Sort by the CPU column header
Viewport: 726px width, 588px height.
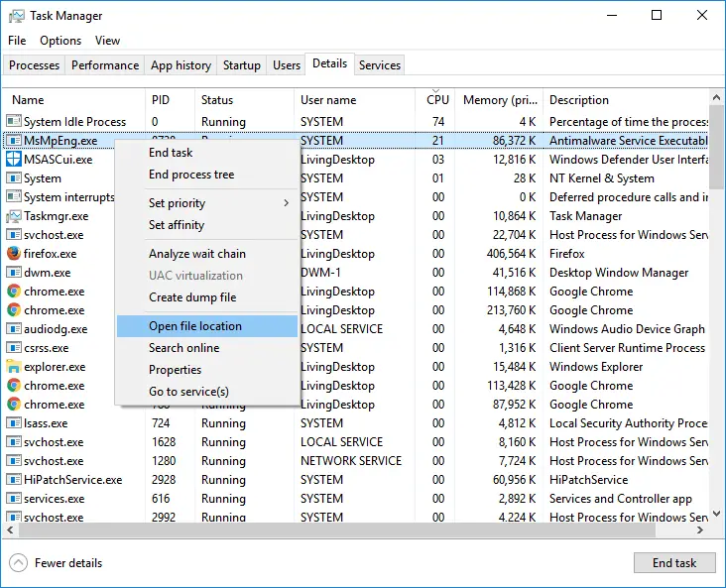point(435,100)
